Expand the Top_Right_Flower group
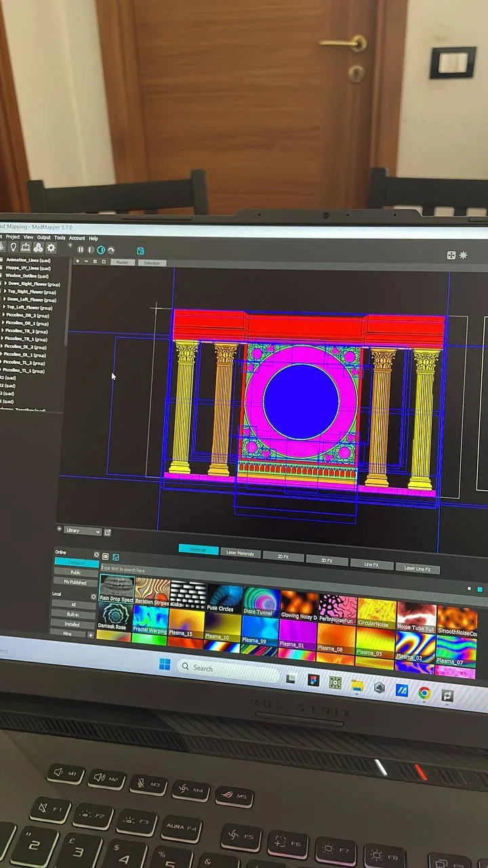Image resolution: width=488 pixels, height=868 pixels. pyautogui.click(x=5, y=292)
